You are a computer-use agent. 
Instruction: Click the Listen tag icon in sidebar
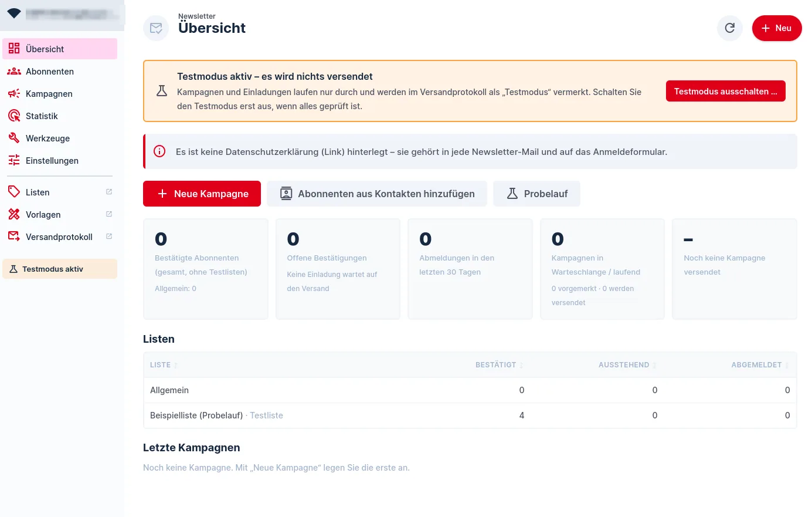pyautogui.click(x=14, y=192)
